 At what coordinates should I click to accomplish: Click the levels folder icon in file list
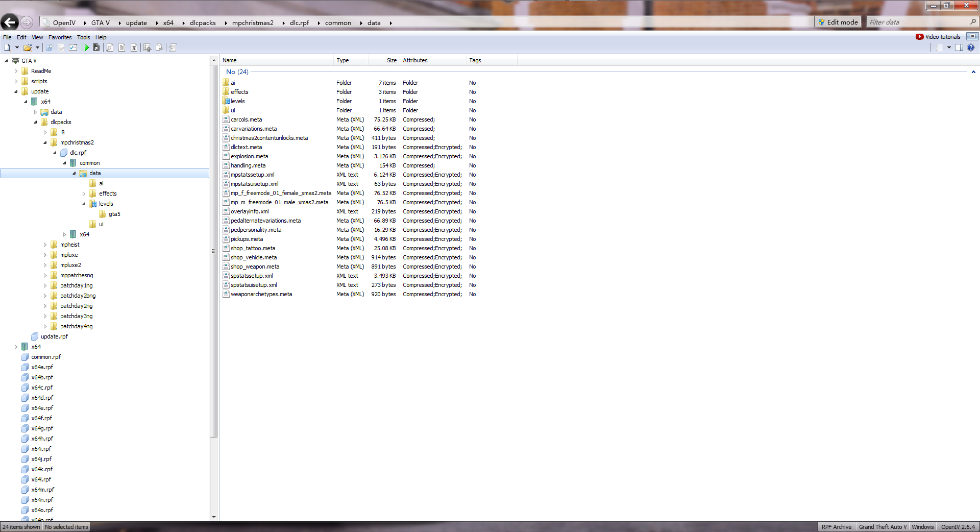[226, 101]
